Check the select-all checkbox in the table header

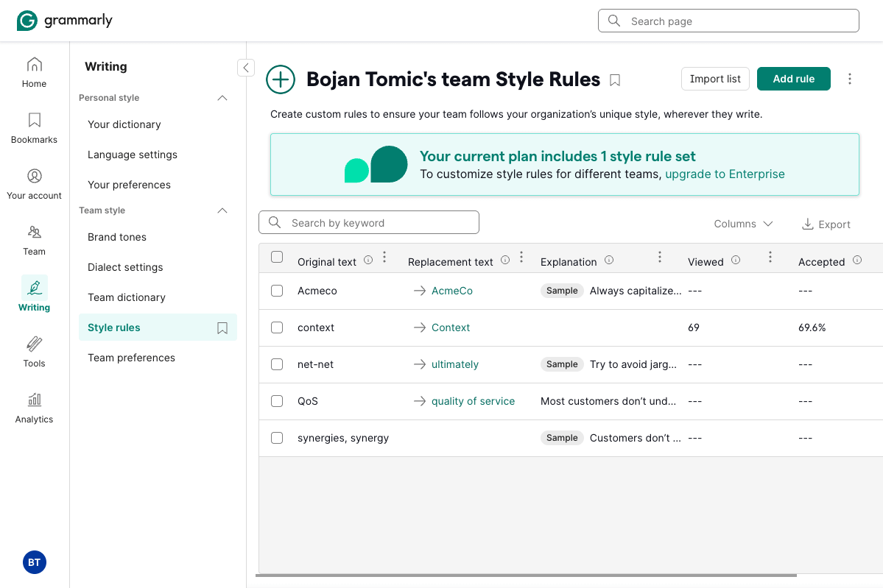[277, 258]
